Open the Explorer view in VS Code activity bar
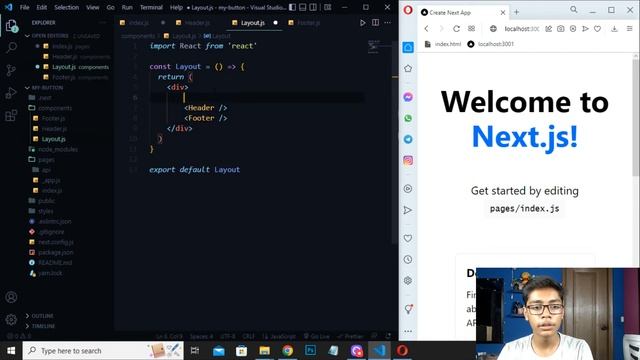Image resolution: width=640 pixels, height=360 pixels. 11,26
